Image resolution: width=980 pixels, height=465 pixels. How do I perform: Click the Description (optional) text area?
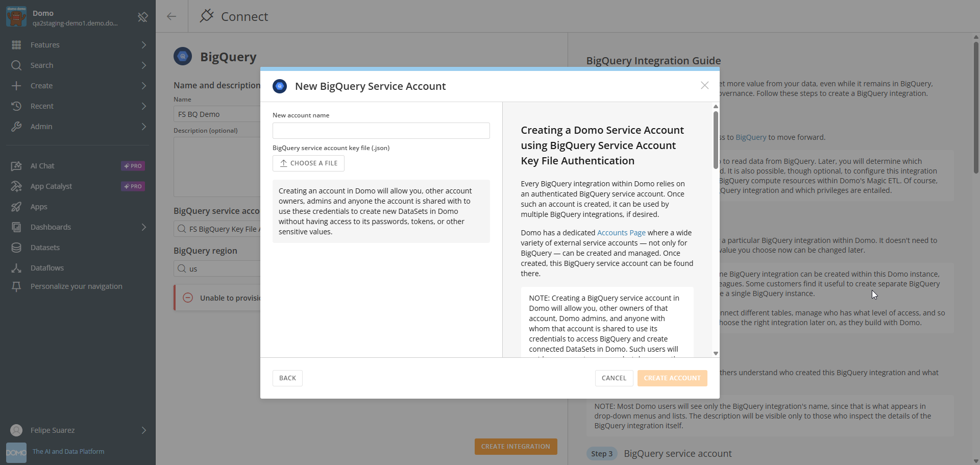click(x=217, y=167)
